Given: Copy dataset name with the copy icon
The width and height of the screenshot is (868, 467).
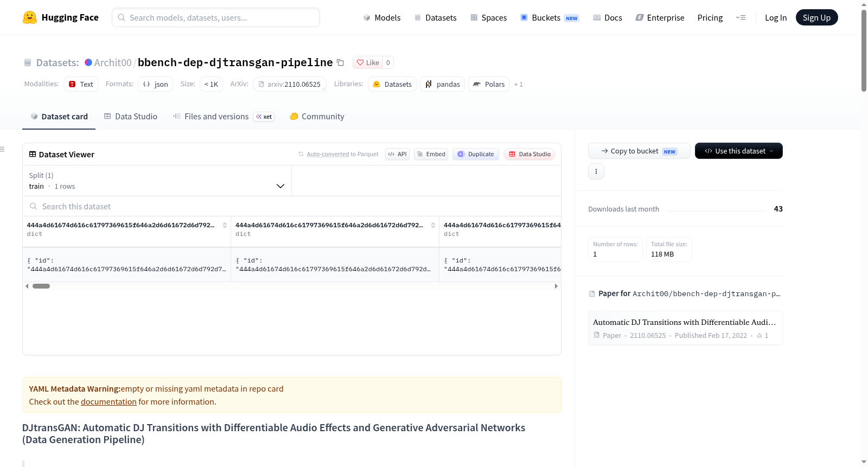Looking at the screenshot, I should [x=340, y=62].
